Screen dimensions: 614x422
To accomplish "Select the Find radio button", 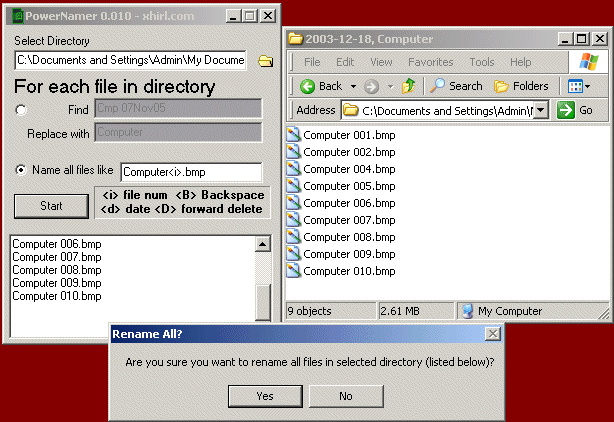I will (22, 109).
